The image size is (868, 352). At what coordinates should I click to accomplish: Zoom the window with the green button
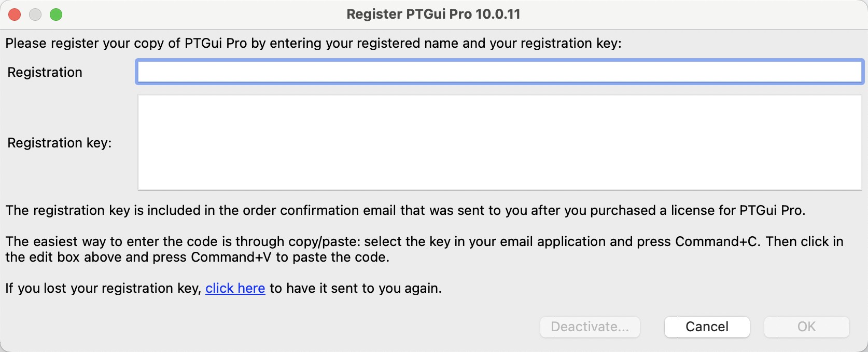(56, 15)
